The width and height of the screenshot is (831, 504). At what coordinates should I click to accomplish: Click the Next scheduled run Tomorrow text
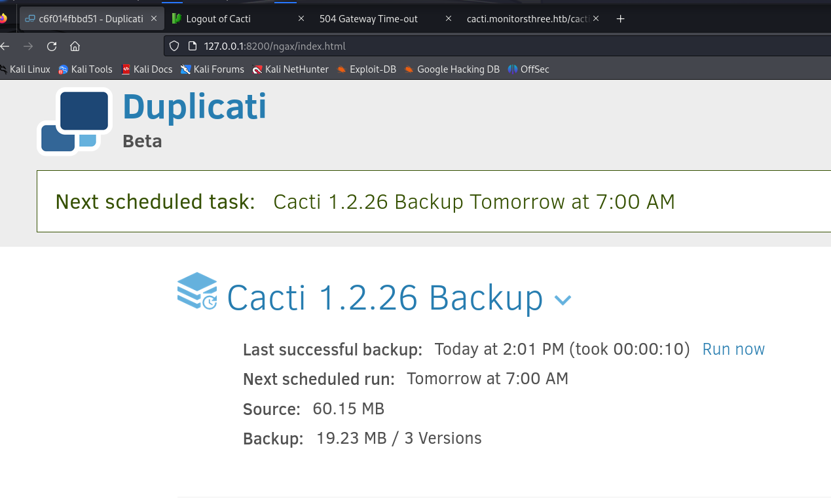[487, 379]
